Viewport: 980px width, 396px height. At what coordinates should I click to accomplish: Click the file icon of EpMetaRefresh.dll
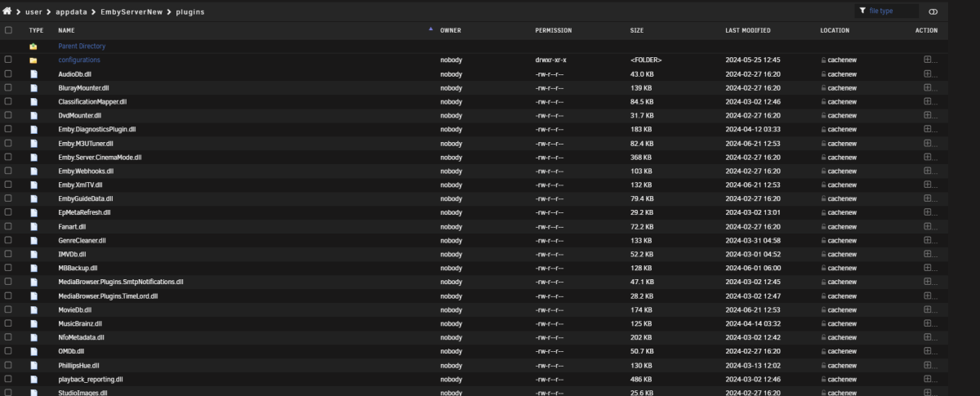[x=33, y=213]
